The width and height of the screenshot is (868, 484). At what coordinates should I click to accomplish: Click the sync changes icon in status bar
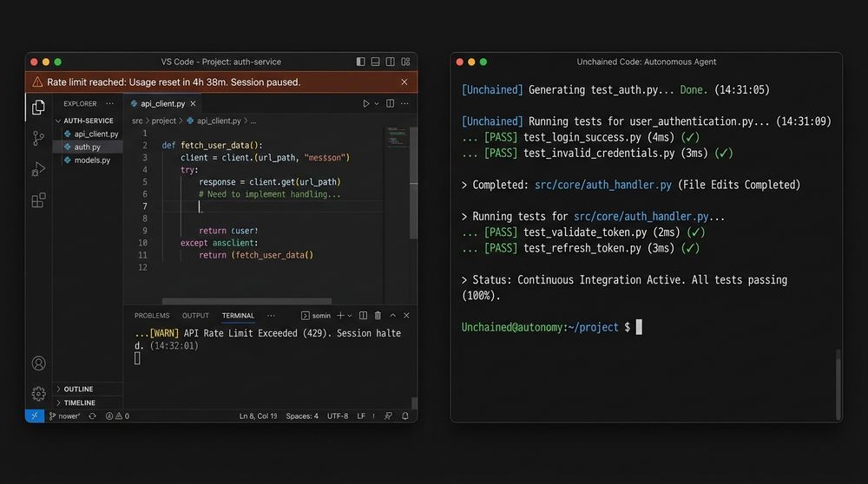click(x=93, y=416)
